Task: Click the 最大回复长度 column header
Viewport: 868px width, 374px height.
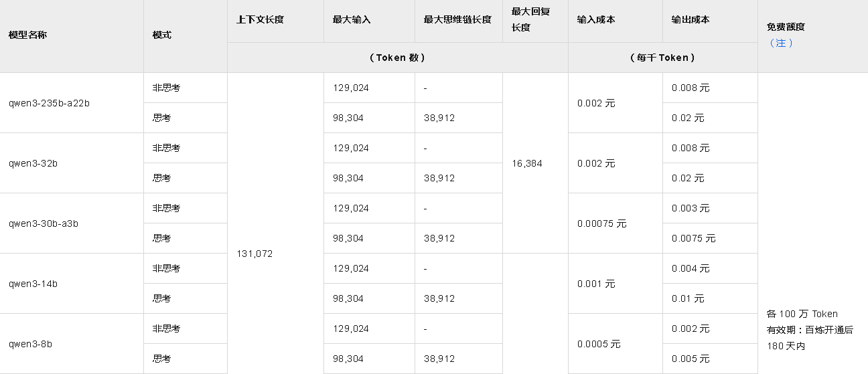Action: click(521, 19)
